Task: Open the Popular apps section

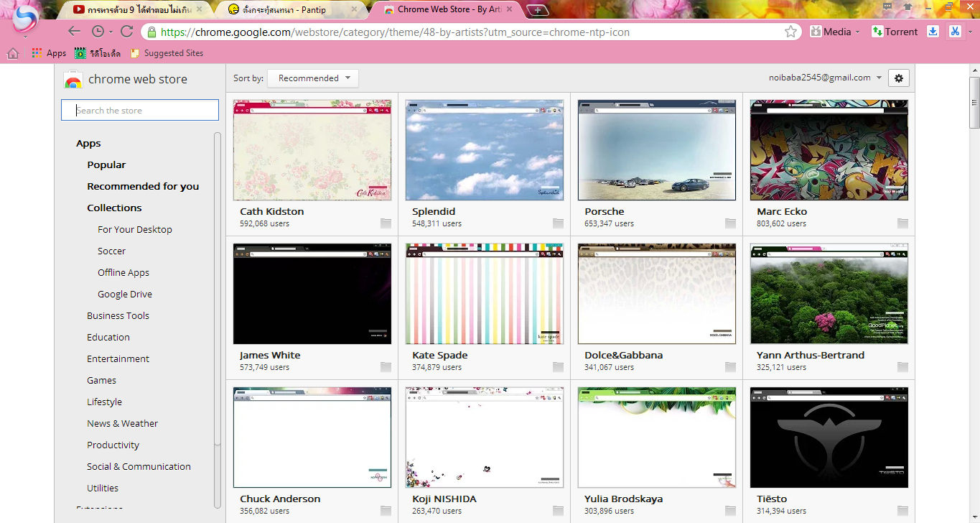Action: [106, 165]
